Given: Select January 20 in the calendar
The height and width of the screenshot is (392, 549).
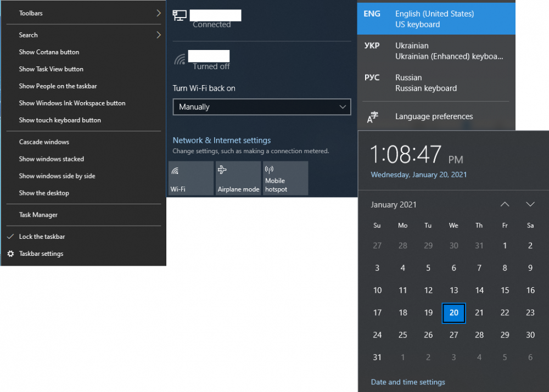Looking at the screenshot, I should pyautogui.click(x=453, y=313).
